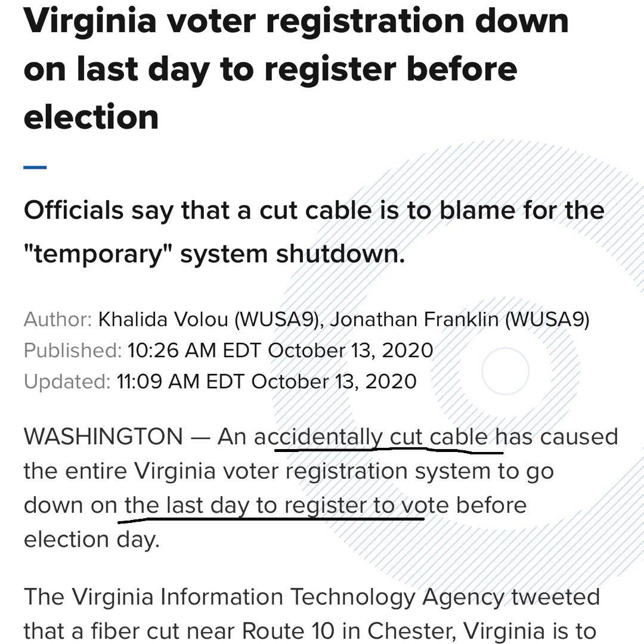Viewport: 644px width, 644px height.
Task: Click the WASHINGTON dateline
Action: [103, 437]
